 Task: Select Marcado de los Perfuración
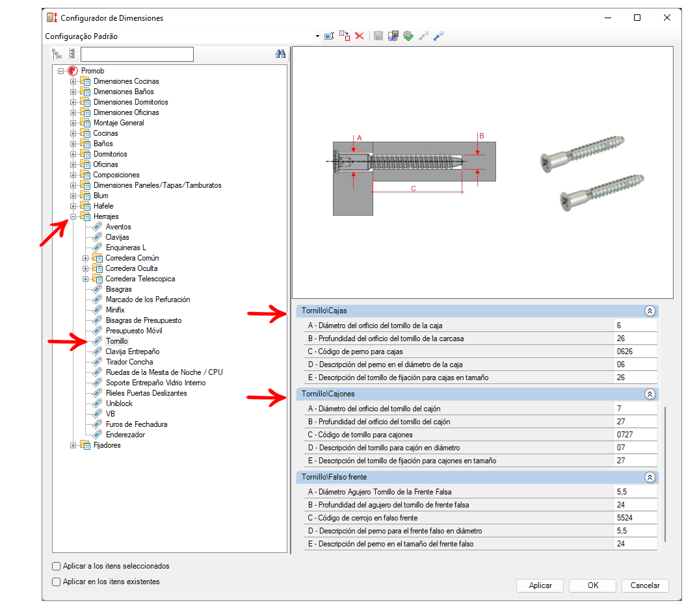(148, 300)
